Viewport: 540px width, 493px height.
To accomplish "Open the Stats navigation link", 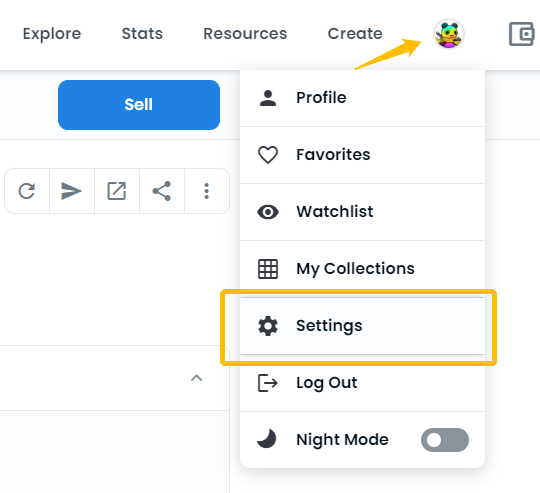I will point(142,34).
